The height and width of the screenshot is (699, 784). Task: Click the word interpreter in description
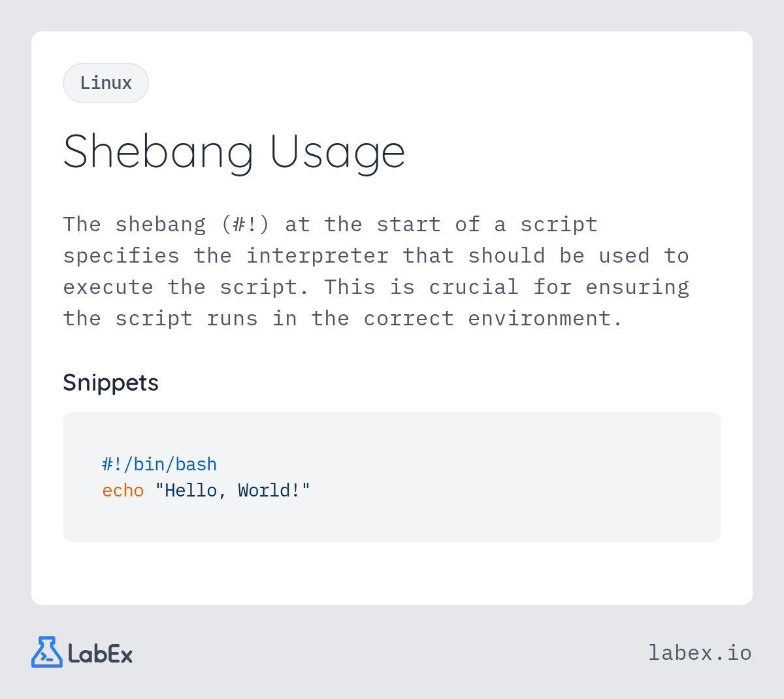click(318, 256)
